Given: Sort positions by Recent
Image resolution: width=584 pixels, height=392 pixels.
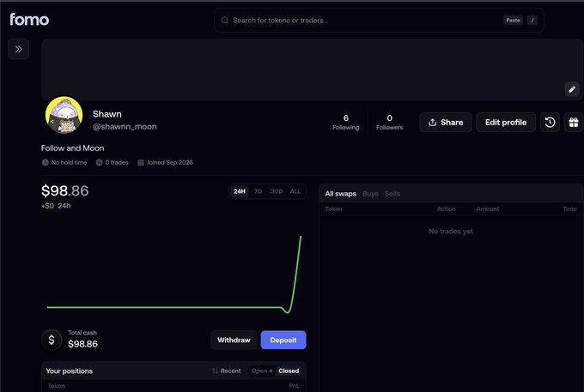Looking at the screenshot, I should (x=227, y=371).
